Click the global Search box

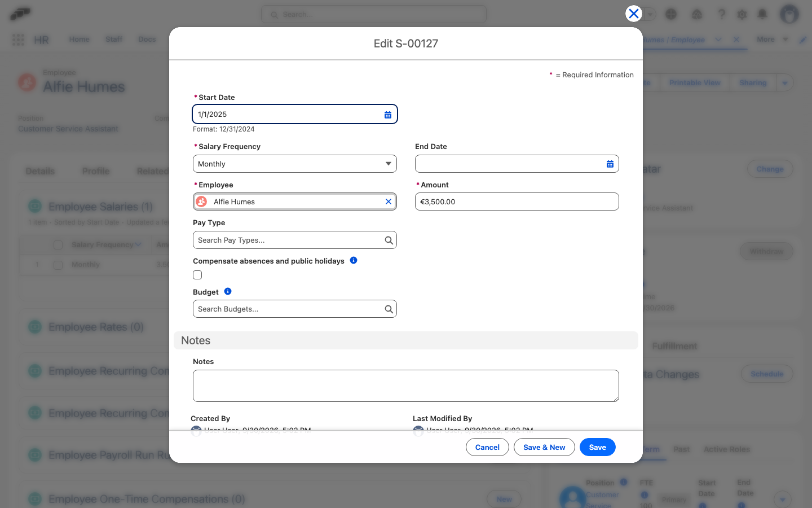point(374,15)
